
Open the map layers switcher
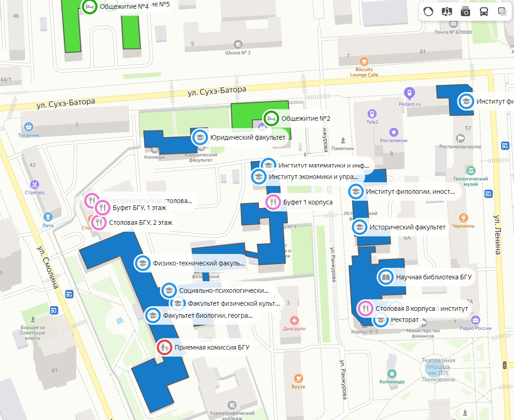[502, 12]
